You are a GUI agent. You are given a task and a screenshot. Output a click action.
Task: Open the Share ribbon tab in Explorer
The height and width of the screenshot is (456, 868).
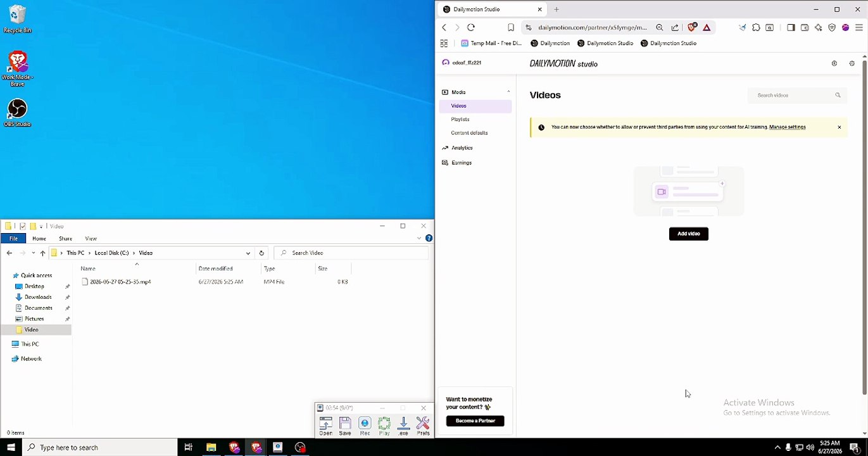[x=65, y=239]
